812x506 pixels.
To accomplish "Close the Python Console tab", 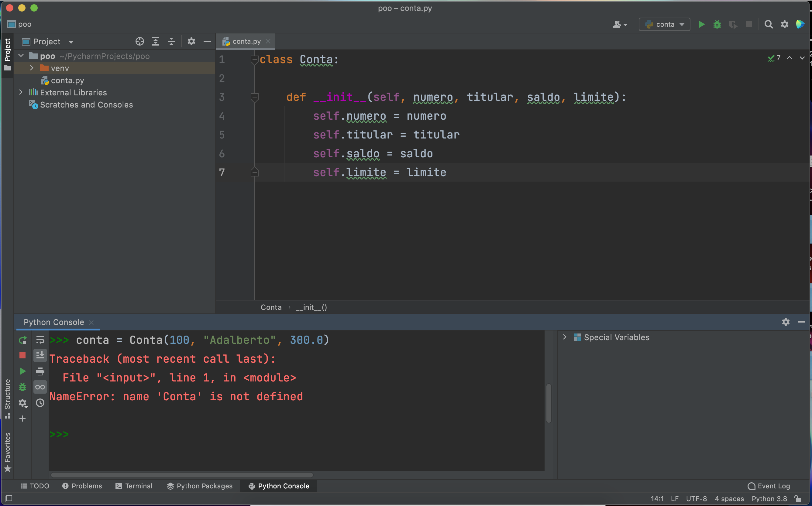I will [91, 322].
